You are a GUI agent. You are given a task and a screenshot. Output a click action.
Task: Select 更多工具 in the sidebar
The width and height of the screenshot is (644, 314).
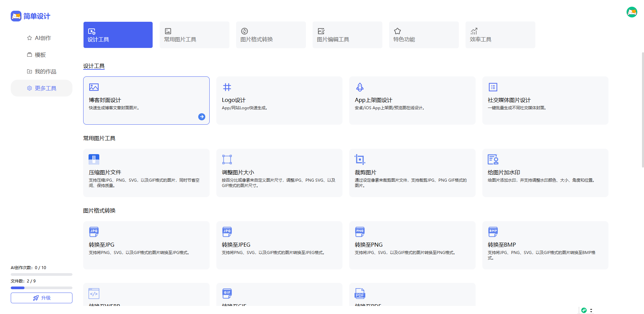pyautogui.click(x=42, y=88)
